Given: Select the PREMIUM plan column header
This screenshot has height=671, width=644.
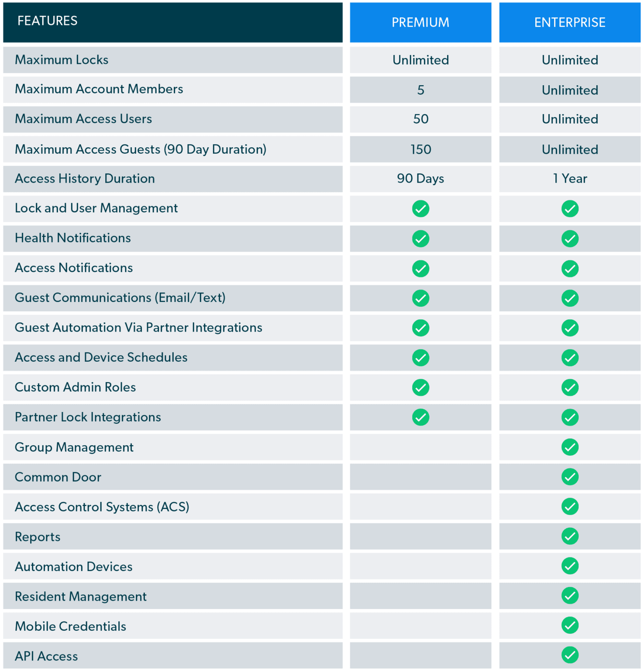Looking at the screenshot, I should tap(420, 22).
